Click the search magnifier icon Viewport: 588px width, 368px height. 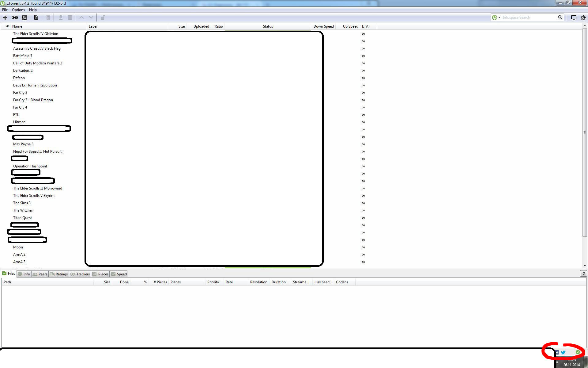(560, 17)
